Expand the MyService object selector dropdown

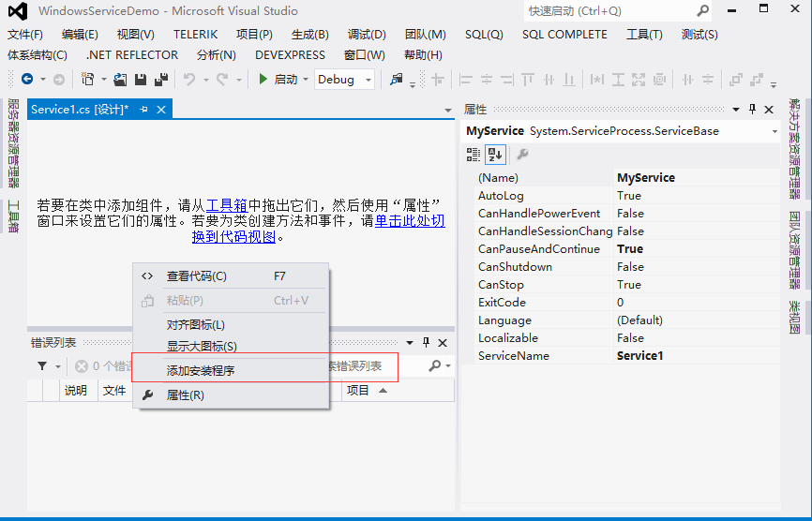pos(774,131)
